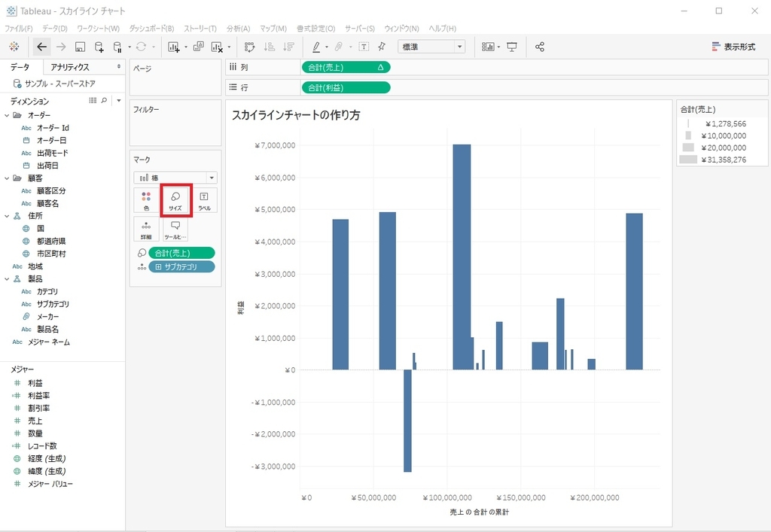Click the Size (サイズ) marks card button

[175, 200]
